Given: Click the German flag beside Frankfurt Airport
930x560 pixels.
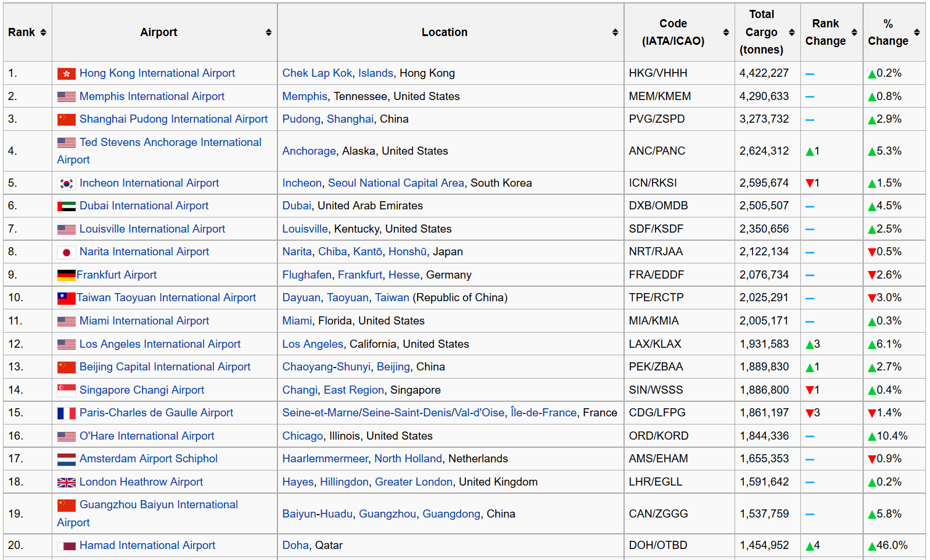Looking at the screenshot, I should (x=66, y=275).
